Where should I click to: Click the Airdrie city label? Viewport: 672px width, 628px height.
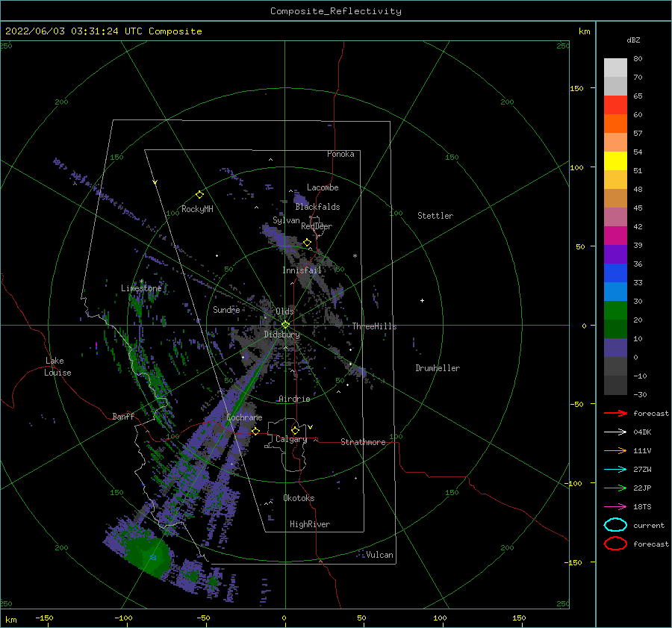(294, 399)
